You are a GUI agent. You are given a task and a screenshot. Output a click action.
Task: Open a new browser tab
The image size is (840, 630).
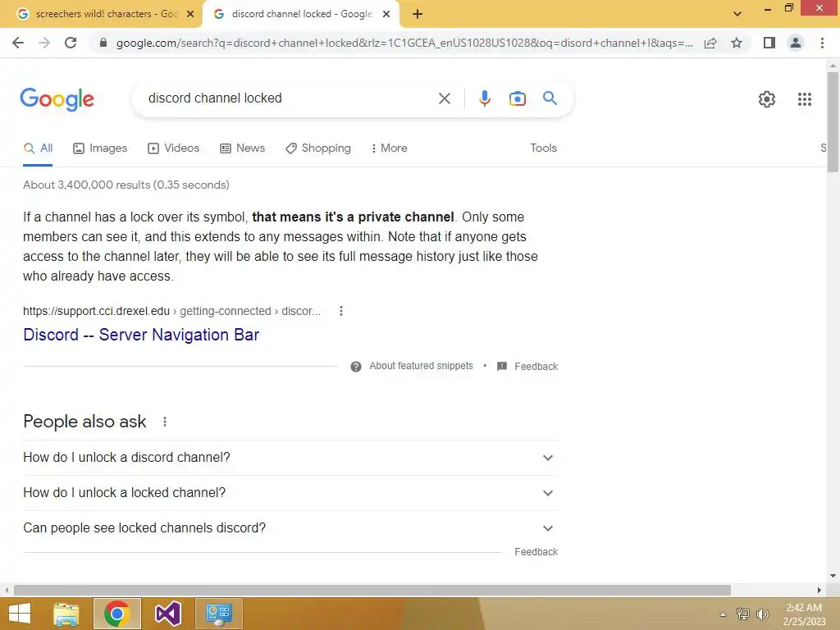point(418,14)
